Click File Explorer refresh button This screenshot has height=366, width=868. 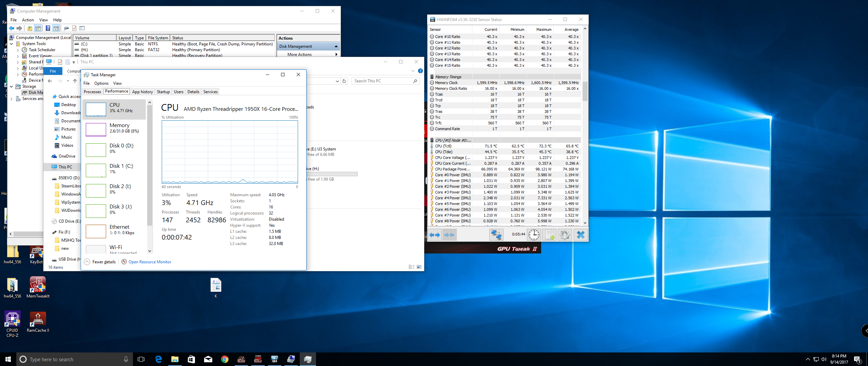[344, 81]
